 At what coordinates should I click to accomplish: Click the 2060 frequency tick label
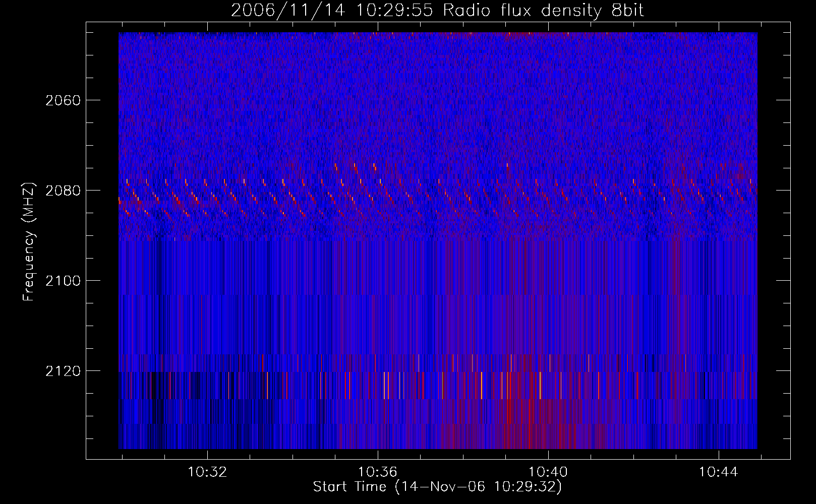click(63, 100)
